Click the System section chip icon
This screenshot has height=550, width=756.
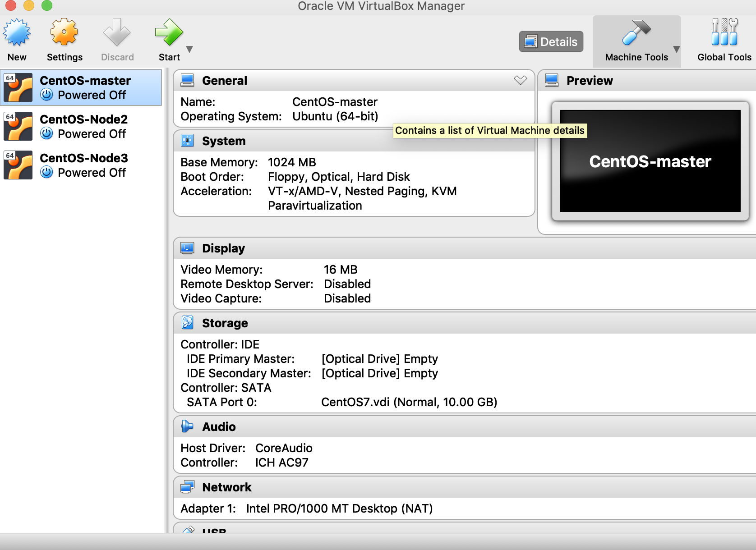point(187,141)
